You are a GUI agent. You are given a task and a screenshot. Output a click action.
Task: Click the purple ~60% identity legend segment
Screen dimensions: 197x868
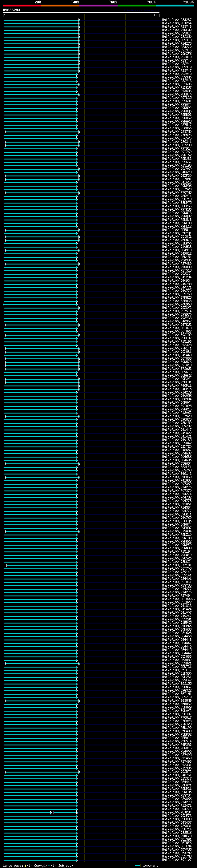99,6
